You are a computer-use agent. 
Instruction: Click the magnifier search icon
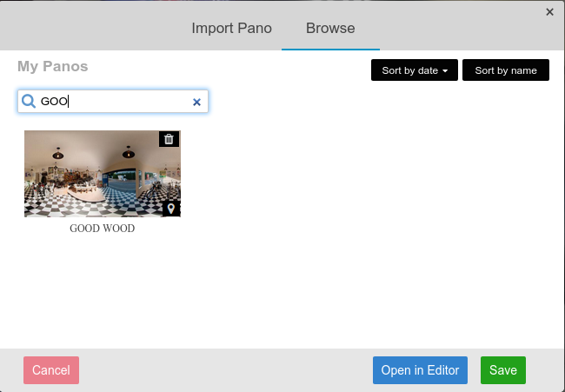pyautogui.click(x=29, y=101)
